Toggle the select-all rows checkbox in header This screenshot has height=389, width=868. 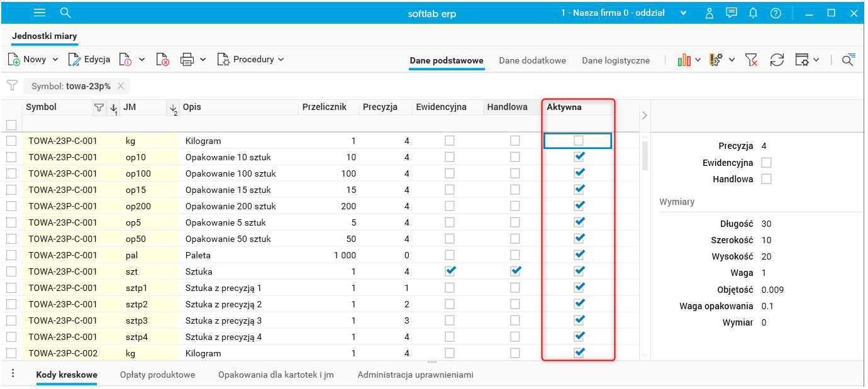(x=11, y=124)
